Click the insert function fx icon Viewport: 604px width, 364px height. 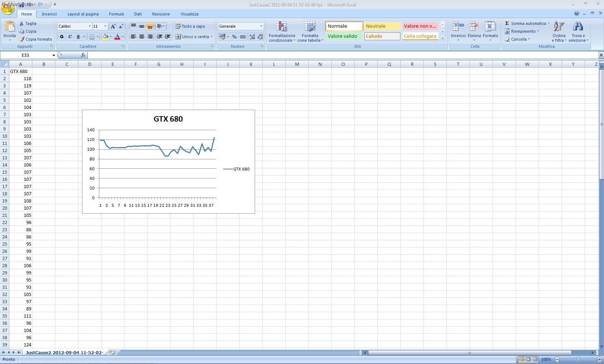pos(83,55)
